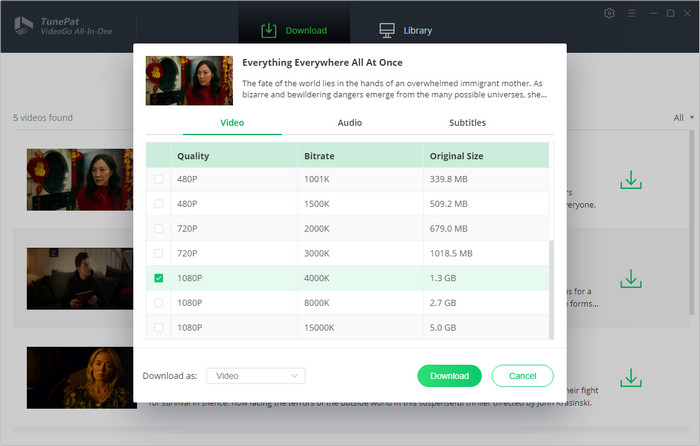Switch to the Audio tab
Screen dimensions: 700x446
pos(350,123)
